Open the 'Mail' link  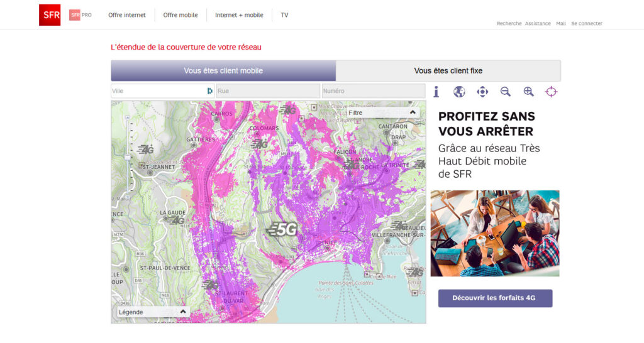tap(560, 24)
